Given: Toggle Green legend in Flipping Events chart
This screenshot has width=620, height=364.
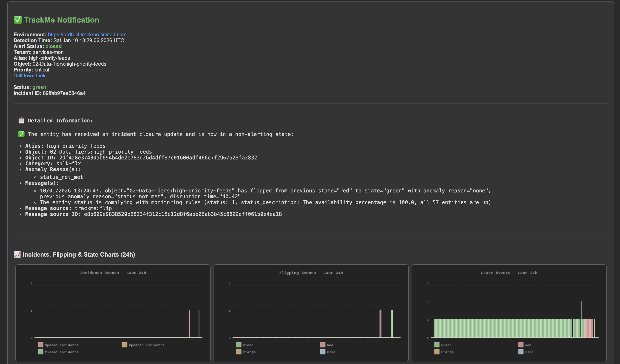Looking at the screenshot, I should pyautogui.click(x=239, y=345).
